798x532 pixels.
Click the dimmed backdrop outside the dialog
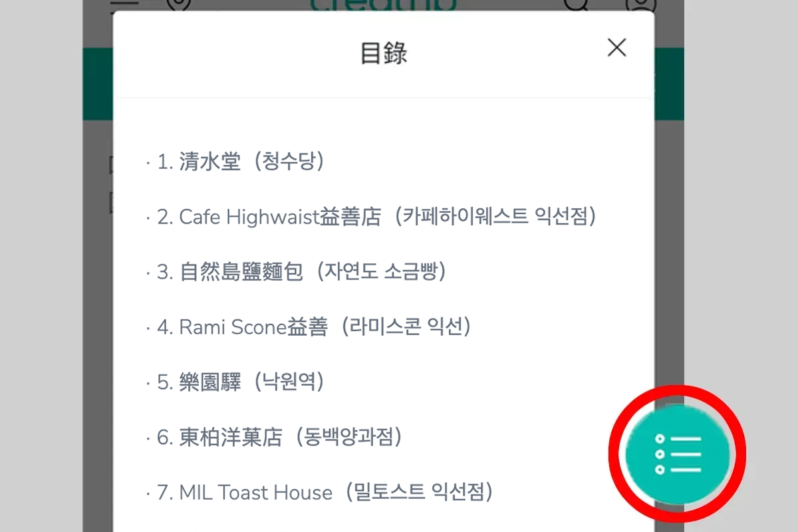click(x=738, y=199)
